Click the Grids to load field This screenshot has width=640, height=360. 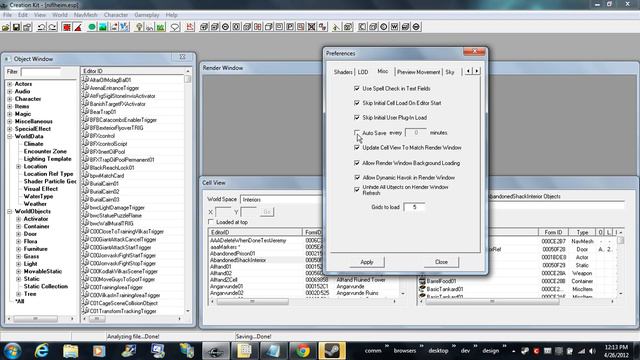[x=414, y=207]
